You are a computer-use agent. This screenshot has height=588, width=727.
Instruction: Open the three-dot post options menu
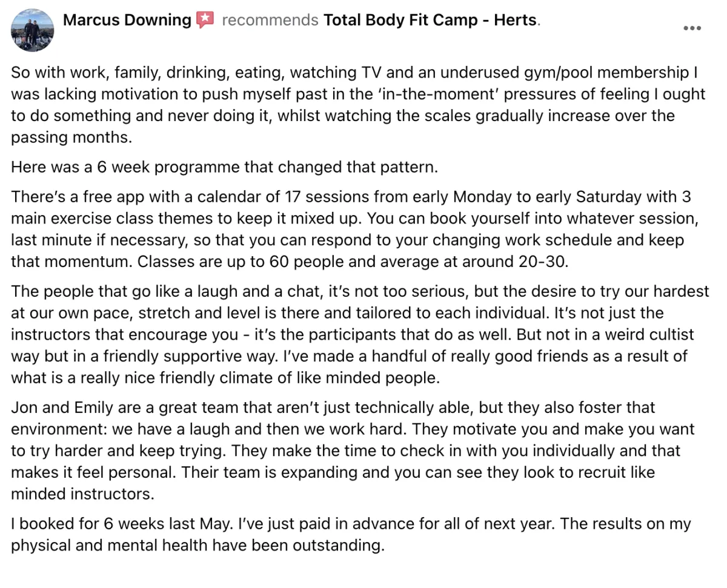click(x=692, y=28)
